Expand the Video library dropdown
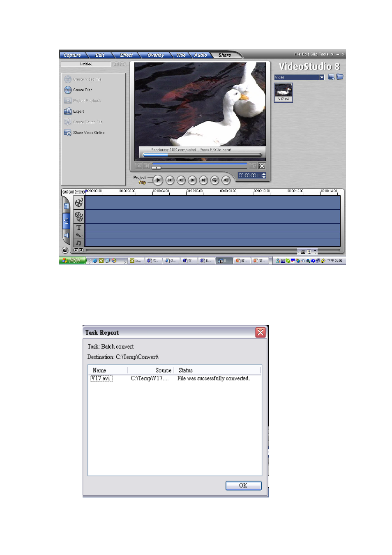 322,77
